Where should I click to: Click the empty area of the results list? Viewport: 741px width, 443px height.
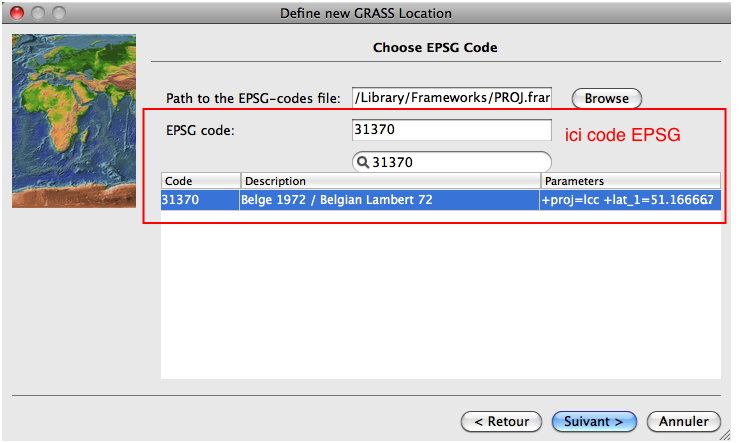point(440,300)
